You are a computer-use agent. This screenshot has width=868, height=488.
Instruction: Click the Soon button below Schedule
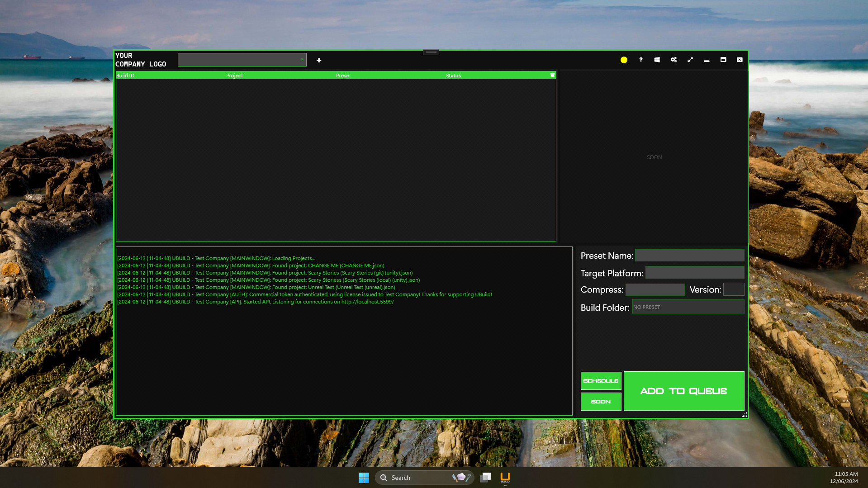click(x=601, y=402)
